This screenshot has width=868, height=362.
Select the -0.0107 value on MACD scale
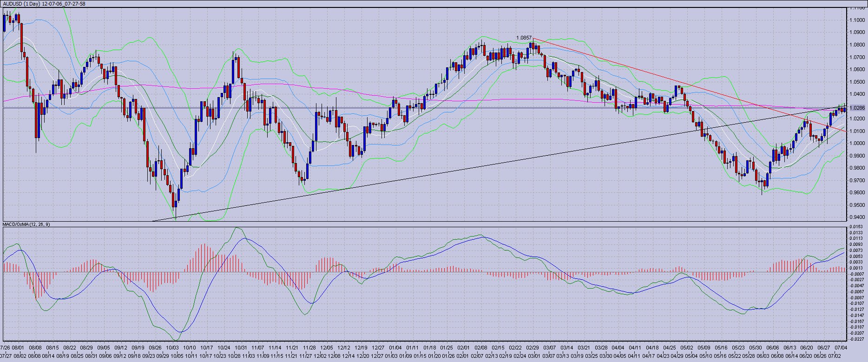point(857,303)
